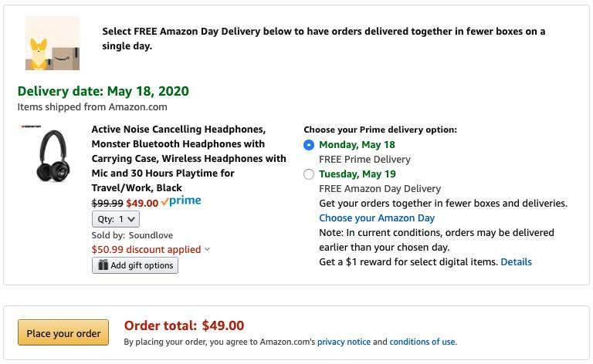Viewport: 593px width, 364px height.
Task: Click the Amazon Day corgi box image
Action: [x=53, y=42]
